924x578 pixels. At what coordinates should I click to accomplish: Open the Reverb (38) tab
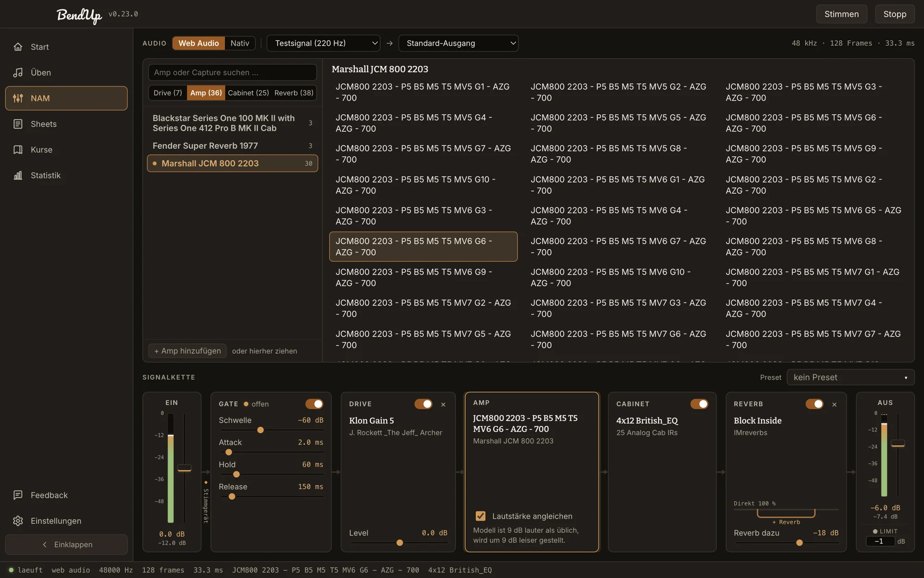[x=294, y=93]
